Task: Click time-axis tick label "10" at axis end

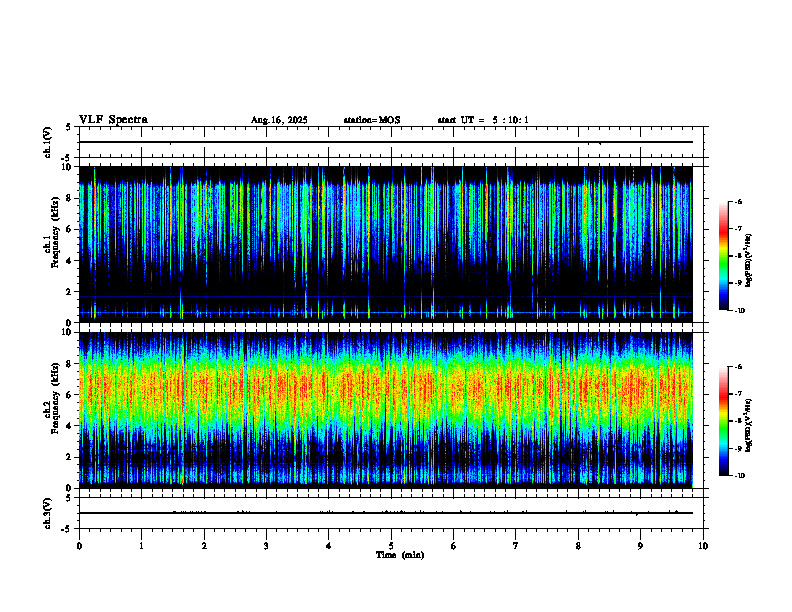Action: pos(703,546)
